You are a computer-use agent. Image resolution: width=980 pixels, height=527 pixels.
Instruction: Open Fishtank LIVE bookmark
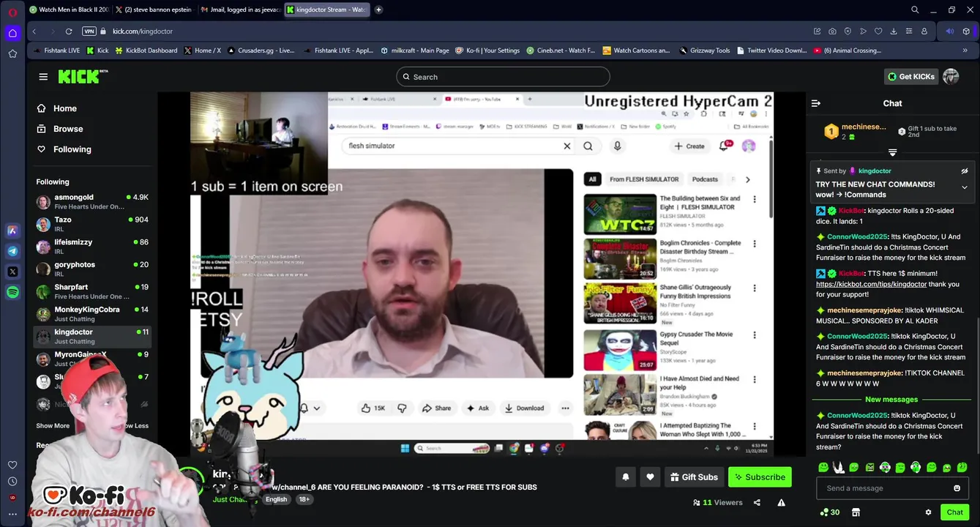[56, 51]
